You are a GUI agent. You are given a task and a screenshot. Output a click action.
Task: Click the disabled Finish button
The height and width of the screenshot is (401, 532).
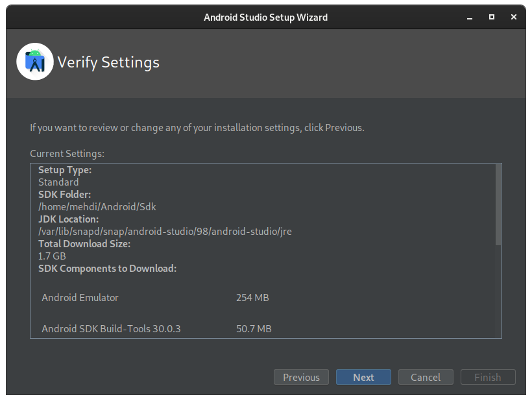488,377
